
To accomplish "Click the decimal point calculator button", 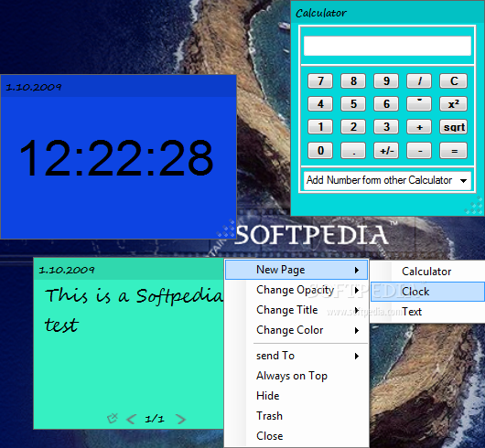I will click(x=353, y=151).
